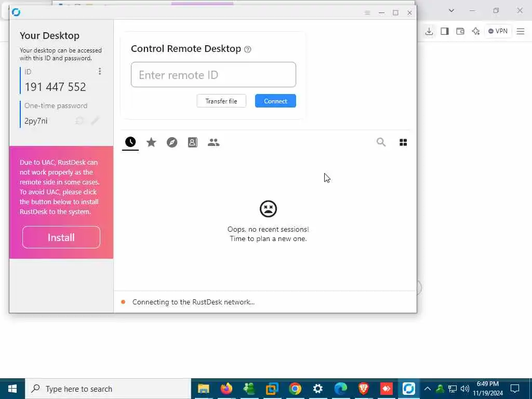Open the green people taskbar app
532x399 pixels.
249,389
